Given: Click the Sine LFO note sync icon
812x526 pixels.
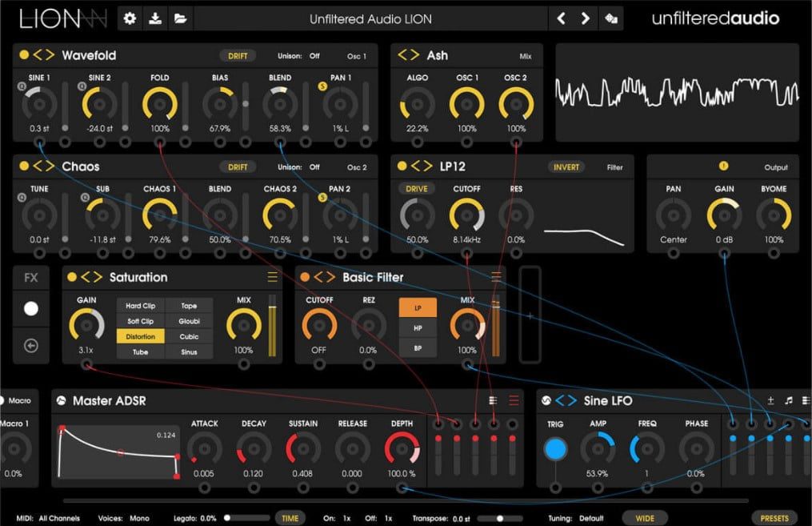Looking at the screenshot, I should tap(788, 400).
